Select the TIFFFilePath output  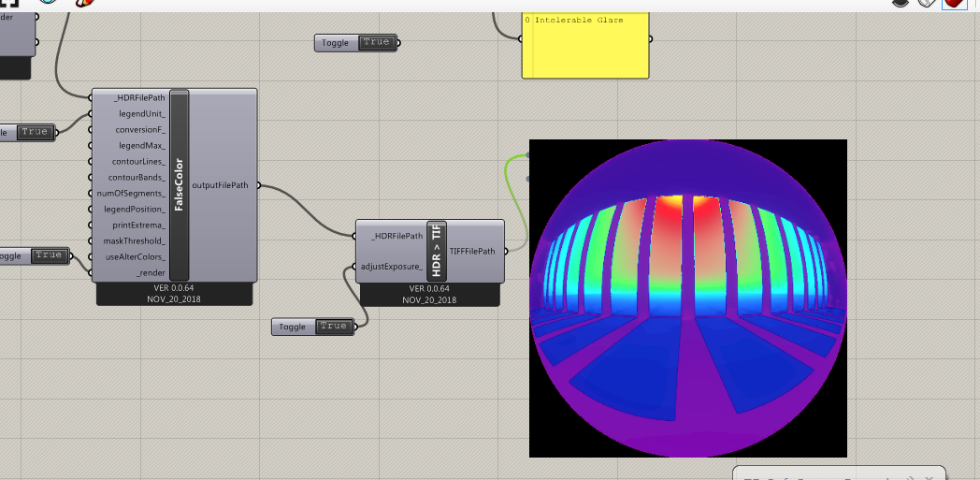(x=472, y=252)
